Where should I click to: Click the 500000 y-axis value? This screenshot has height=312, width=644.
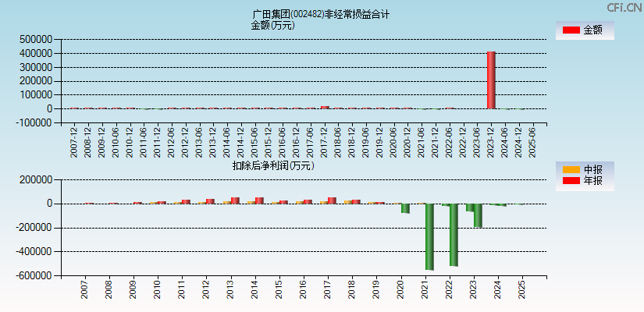[x=35, y=40]
